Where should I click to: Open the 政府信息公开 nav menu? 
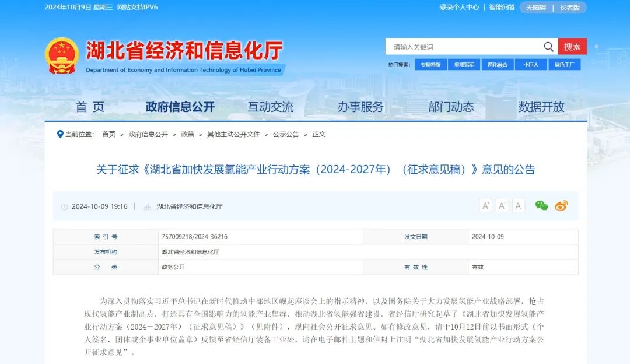pos(180,107)
